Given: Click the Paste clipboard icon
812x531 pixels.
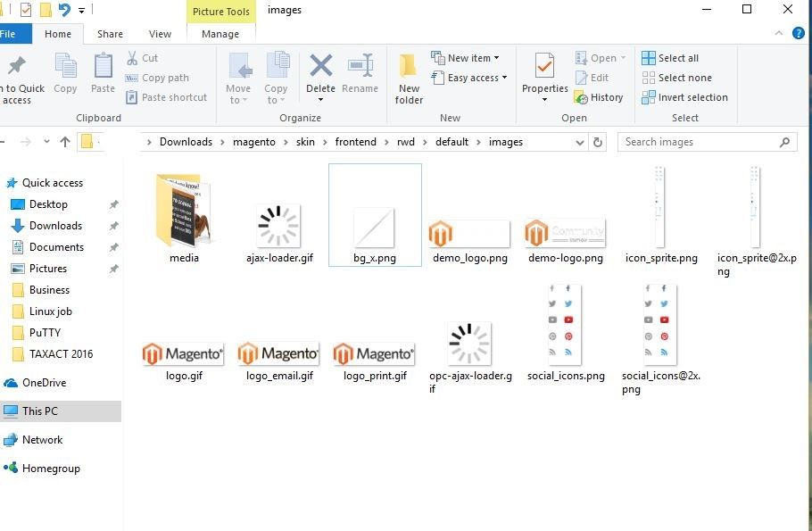Looking at the screenshot, I should [x=103, y=66].
